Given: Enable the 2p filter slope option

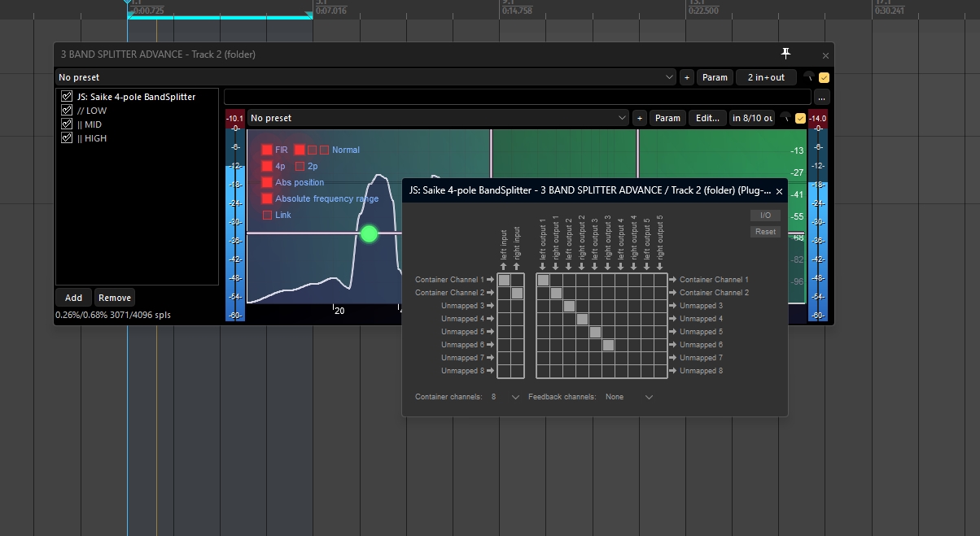Looking at the screenshot, I should click(300, 166).
